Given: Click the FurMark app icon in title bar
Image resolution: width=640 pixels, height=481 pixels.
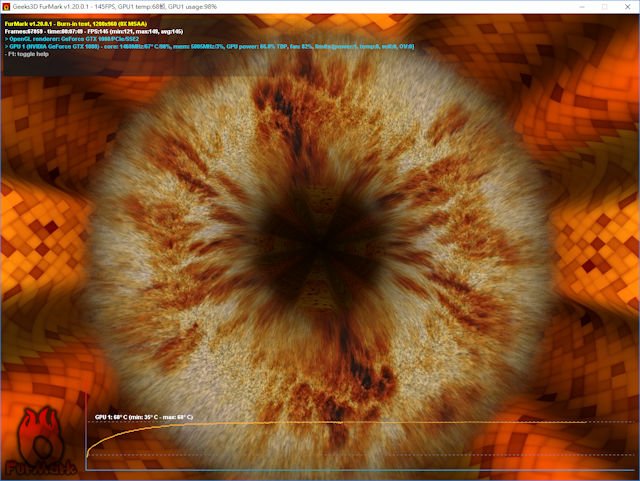Looking at the screenshot, I should [6, 7].
